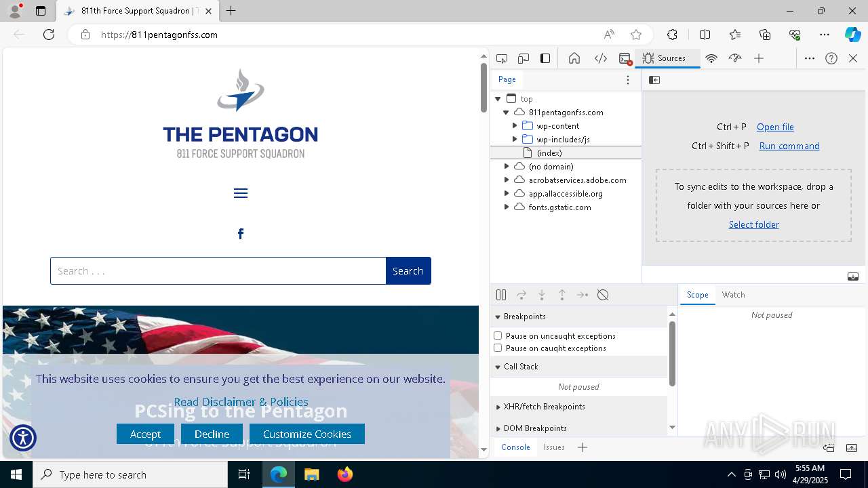The height and width of the screenshot is (488, 868).
Task: Click the webpage Search button
Action: pos(408,270)
